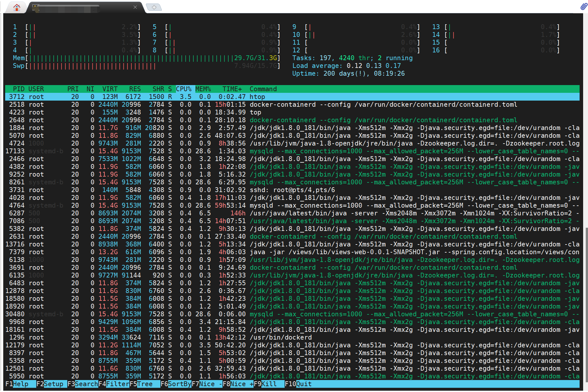Select java row PID 5950
The width and height of the screenshot is (588, 392).
click(x=292, y=376)
